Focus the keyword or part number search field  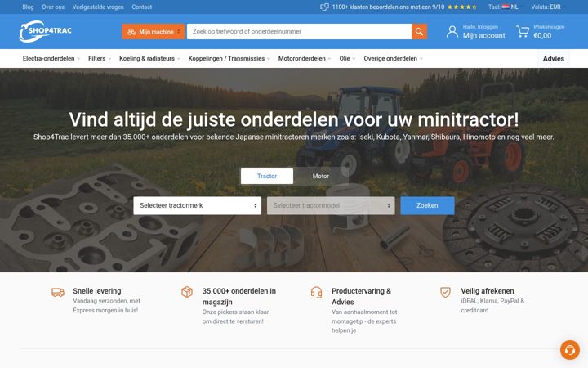[299, 32]
